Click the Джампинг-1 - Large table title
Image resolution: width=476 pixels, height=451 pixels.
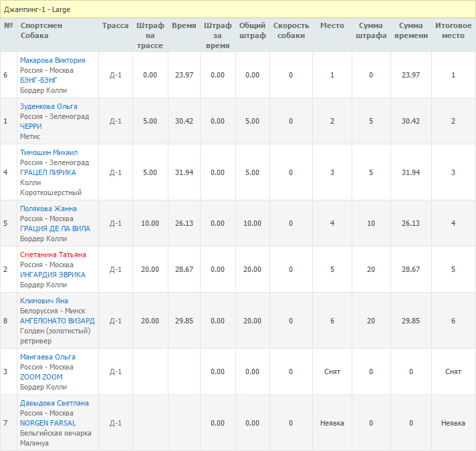37,9
